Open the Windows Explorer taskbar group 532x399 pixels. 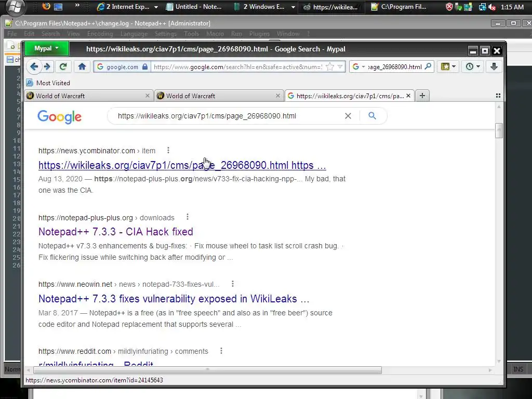(264, 6)
